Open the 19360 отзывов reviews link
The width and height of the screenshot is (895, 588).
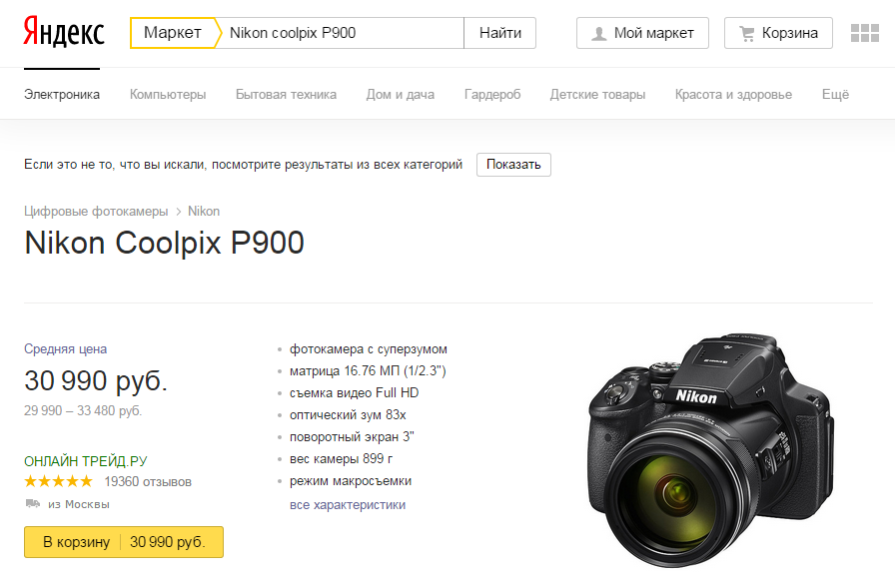point(148,482)
